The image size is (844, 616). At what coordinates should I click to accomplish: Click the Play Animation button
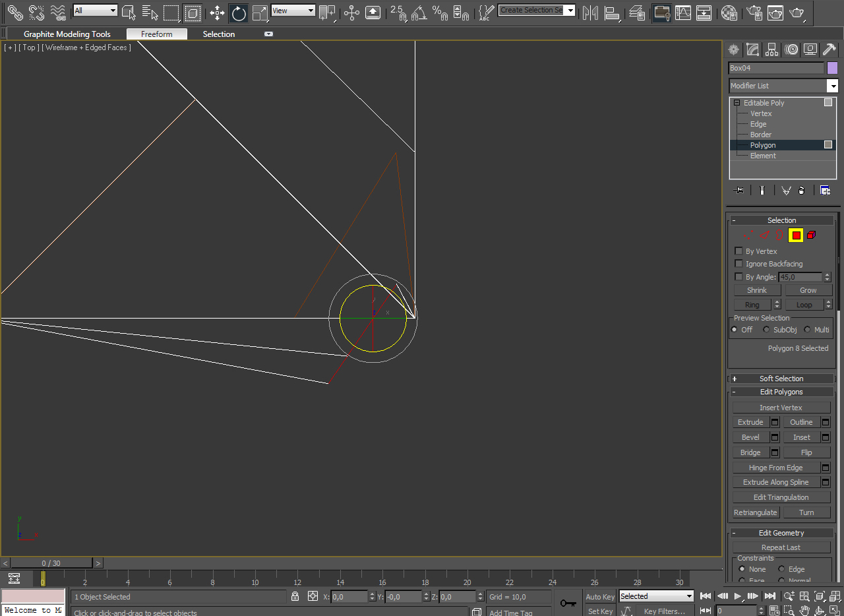(738, 596)
